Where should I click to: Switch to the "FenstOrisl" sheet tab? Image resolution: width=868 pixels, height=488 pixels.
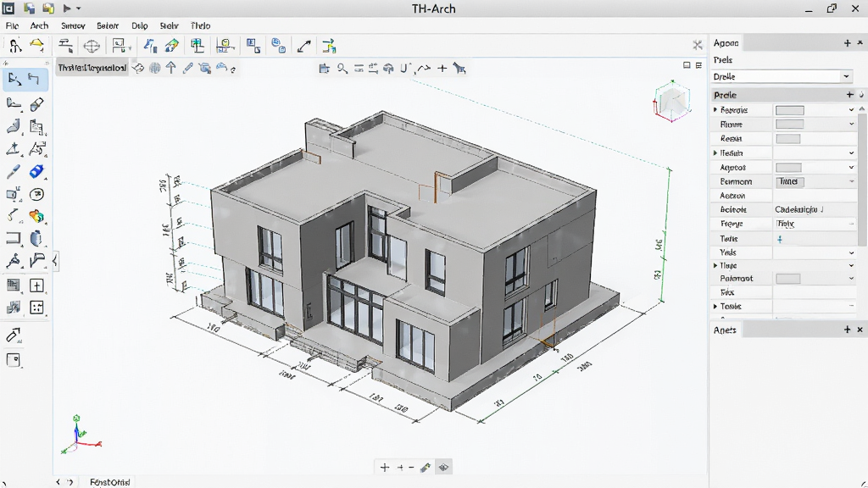pyautogui.click(x=109, y=482)
